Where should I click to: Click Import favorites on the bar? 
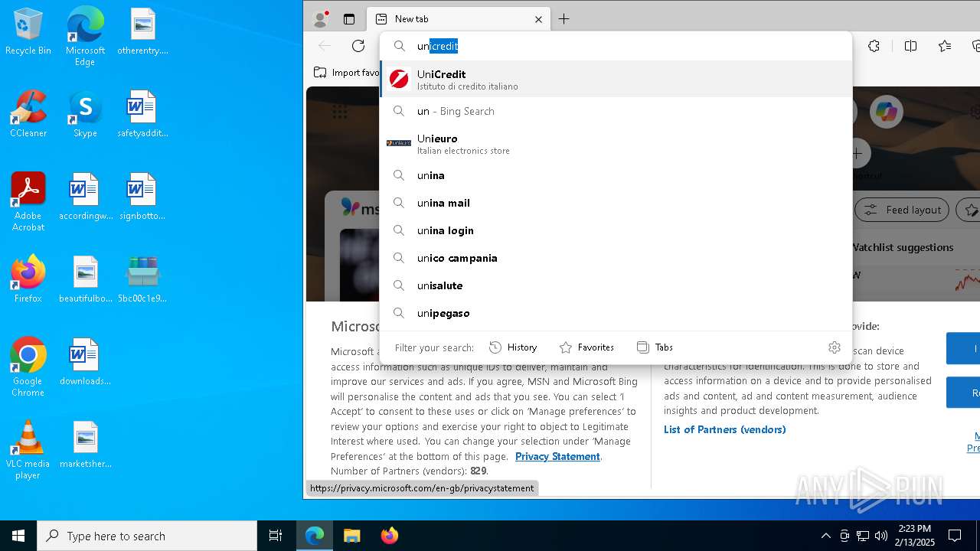(x=347, y=73)
